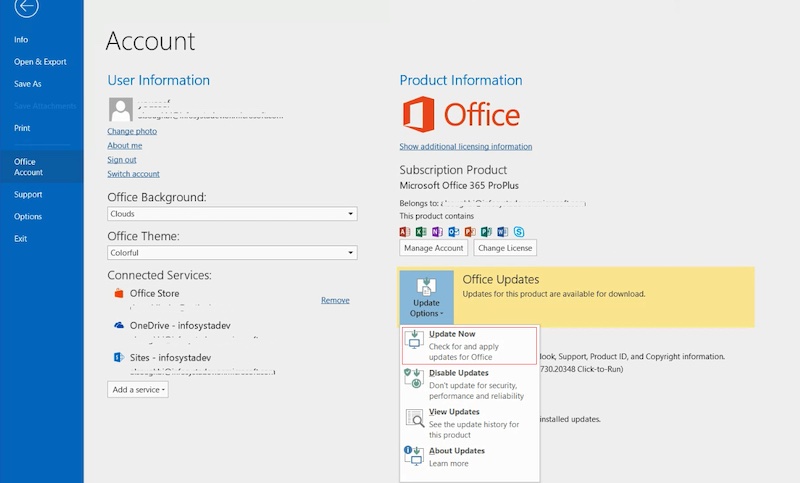800x483 pixels.
Task: Open the Update Options dropdown button
Action: click(x=427, y=297)
